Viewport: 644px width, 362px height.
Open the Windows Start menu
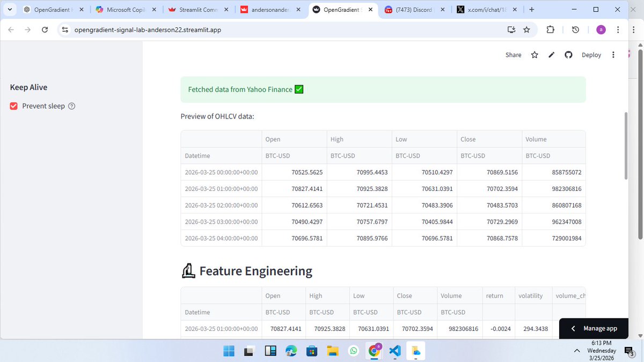pos(229,351)
